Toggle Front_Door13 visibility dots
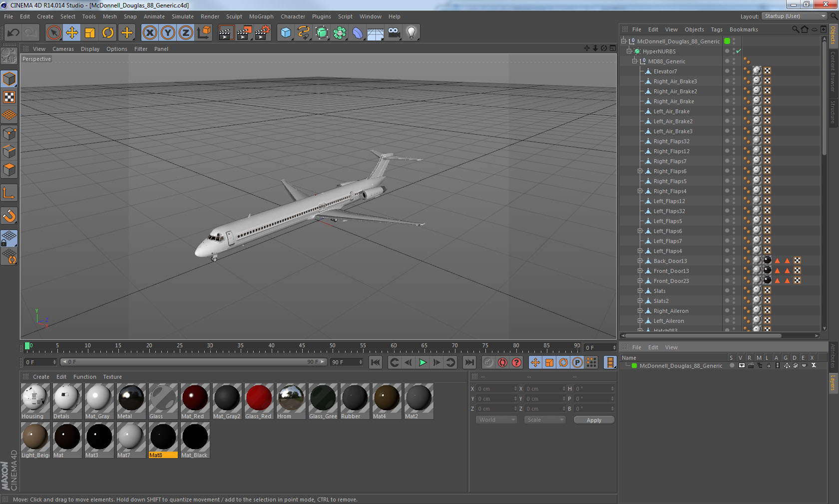The height and width of the screenshot is (504, 839). [x=734, y=270]
